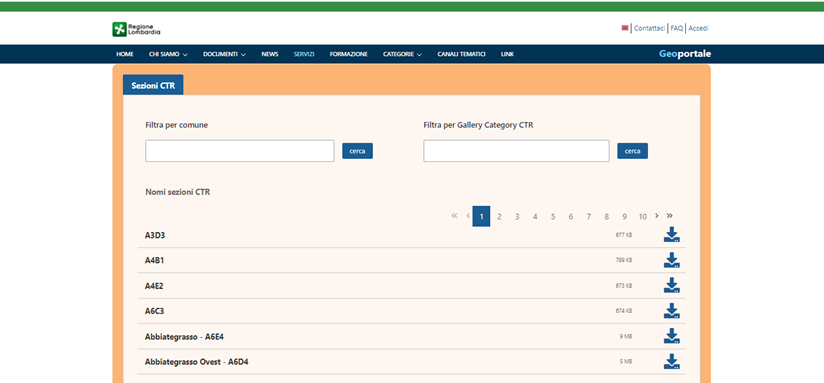Download the A3D3 section file
This screenshot has width=824, height=383.
(x=672, y=234)
